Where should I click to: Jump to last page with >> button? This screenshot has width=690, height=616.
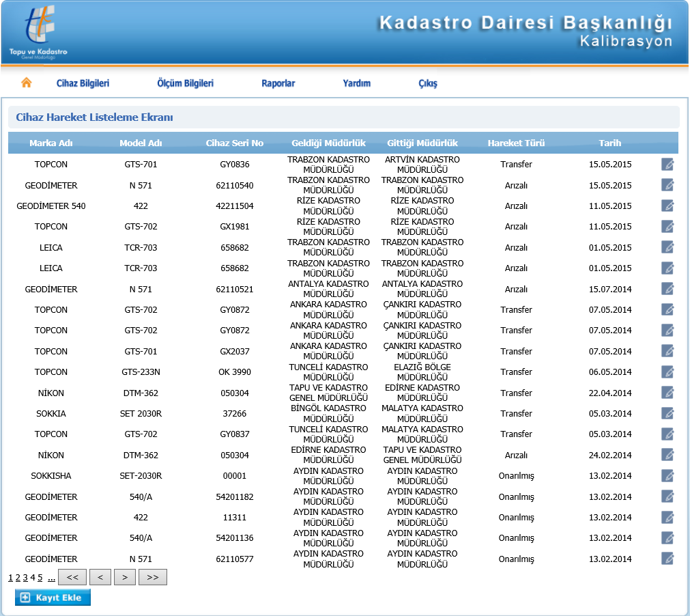152,578
